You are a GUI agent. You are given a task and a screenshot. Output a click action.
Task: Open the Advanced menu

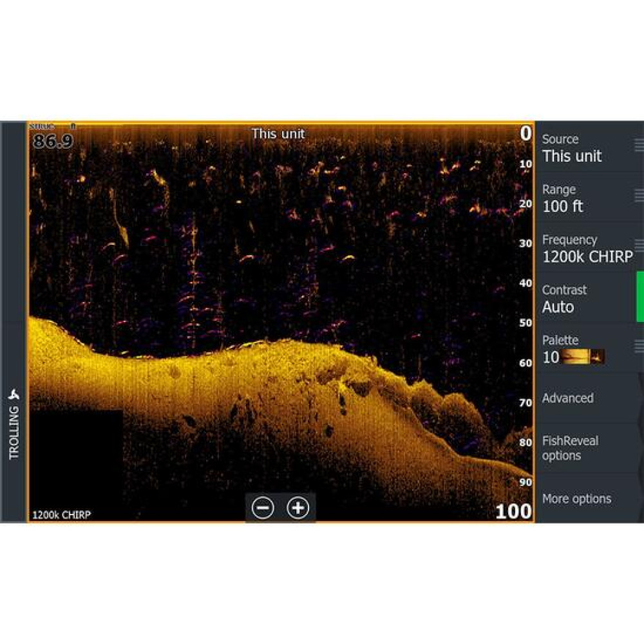pyautogui.click(x=568, y=398)
